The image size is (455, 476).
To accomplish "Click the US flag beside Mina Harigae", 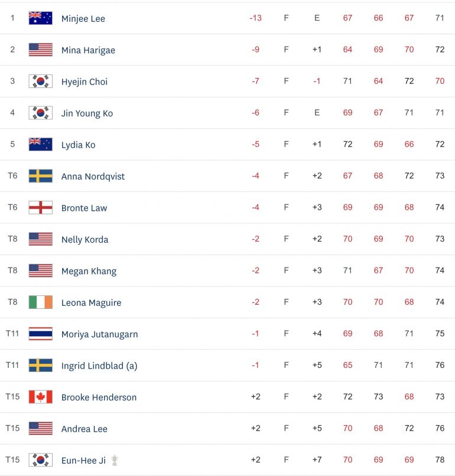I will coord(40,50).
